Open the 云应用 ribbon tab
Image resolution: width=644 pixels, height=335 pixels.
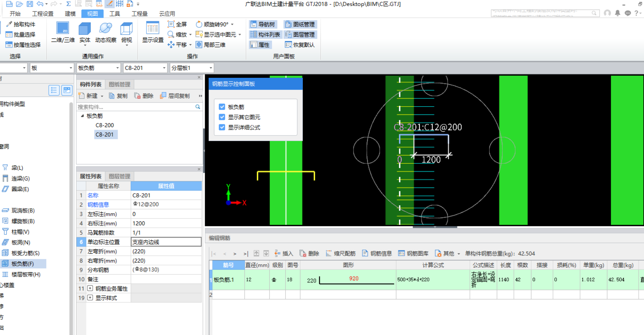[167, 13]
